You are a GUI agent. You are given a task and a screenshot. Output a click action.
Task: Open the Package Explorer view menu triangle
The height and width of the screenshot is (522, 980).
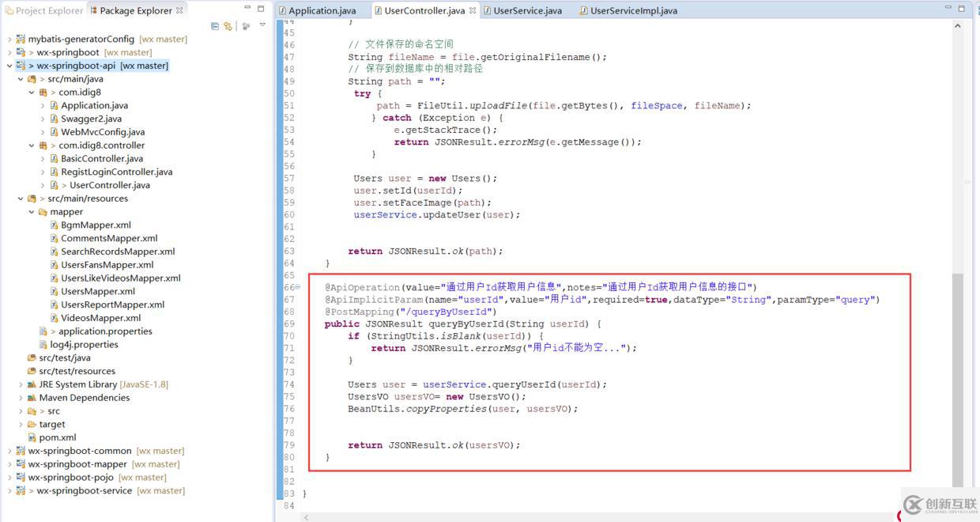[x=262, y=25]
